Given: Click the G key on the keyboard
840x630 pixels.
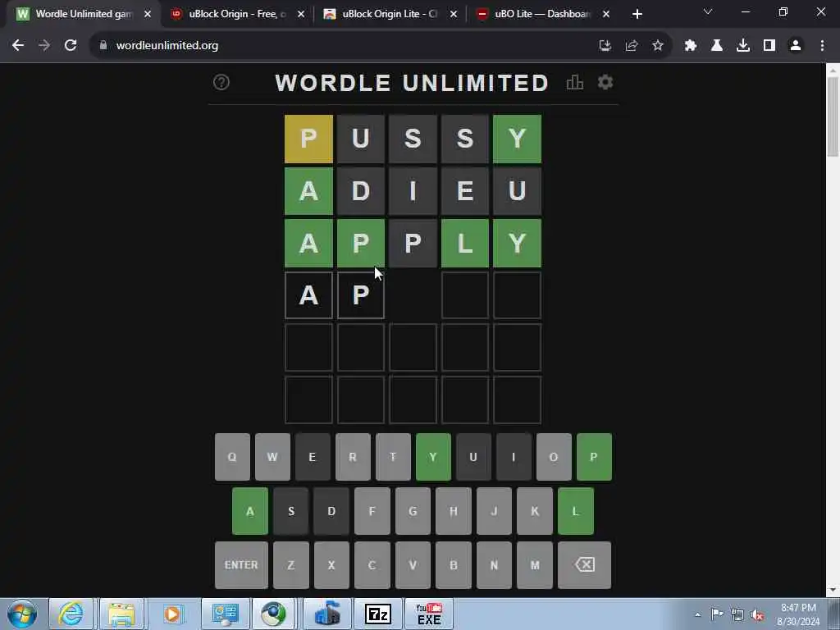Looking at the screenshot, I should tap(413, 511).
